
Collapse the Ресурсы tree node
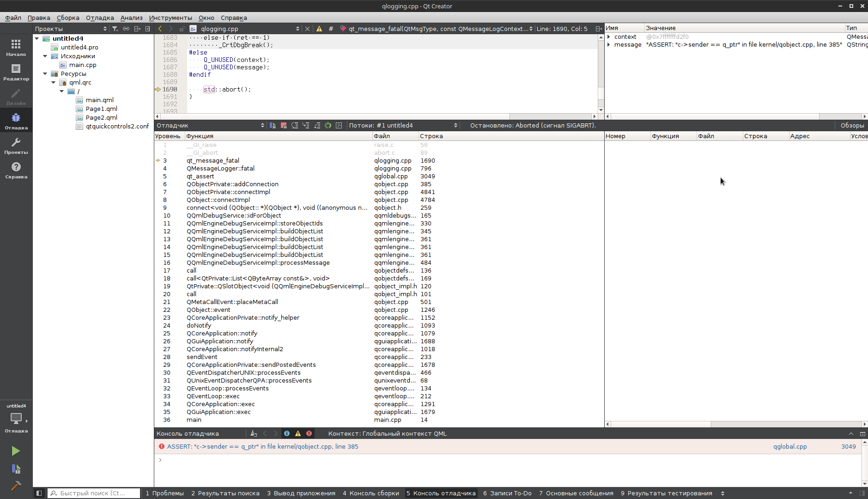[45, 73]
